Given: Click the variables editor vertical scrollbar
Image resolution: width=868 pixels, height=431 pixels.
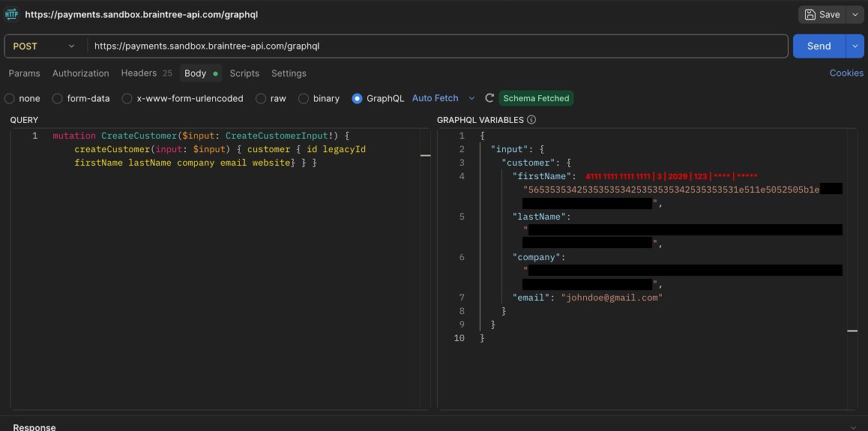Looking at the screenshot, I should click(852, 269).
